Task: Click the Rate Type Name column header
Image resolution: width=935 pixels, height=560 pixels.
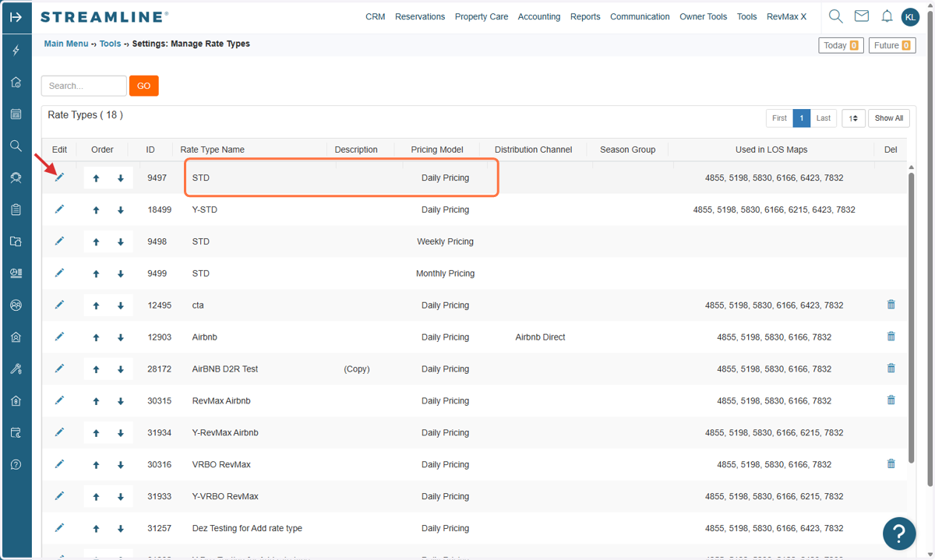Action: point(212,150)
